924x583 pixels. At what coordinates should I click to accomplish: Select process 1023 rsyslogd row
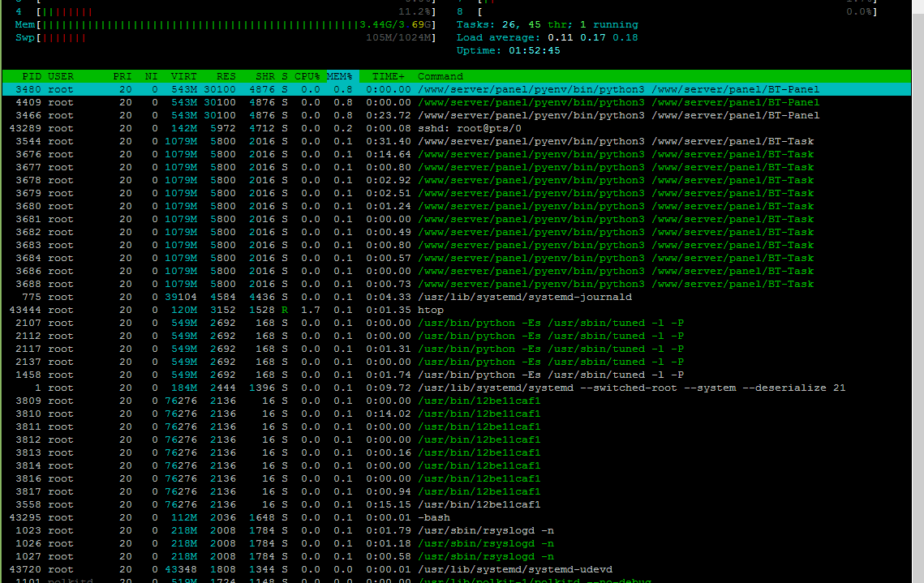tap(457, 530)
